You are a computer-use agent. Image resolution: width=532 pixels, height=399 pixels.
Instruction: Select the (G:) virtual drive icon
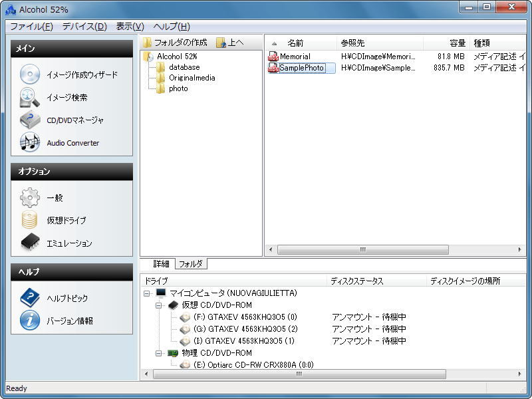pyautogui.click(x=186, y=329)
